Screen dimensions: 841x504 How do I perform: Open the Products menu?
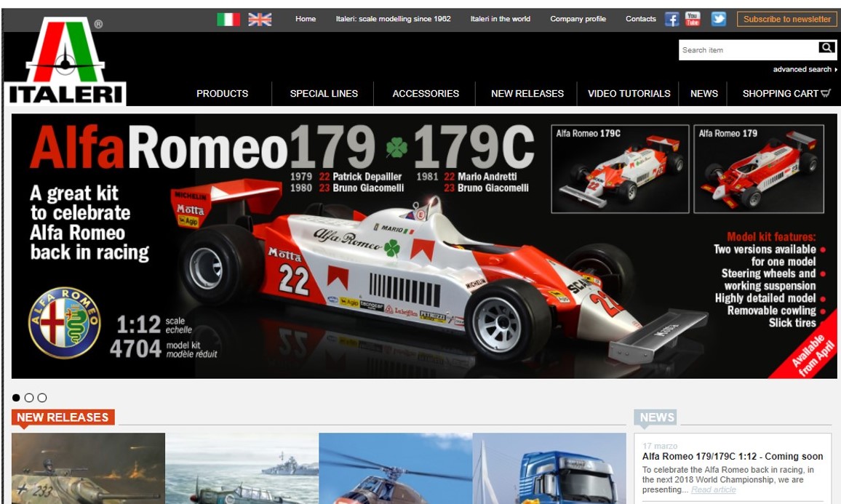222,94
